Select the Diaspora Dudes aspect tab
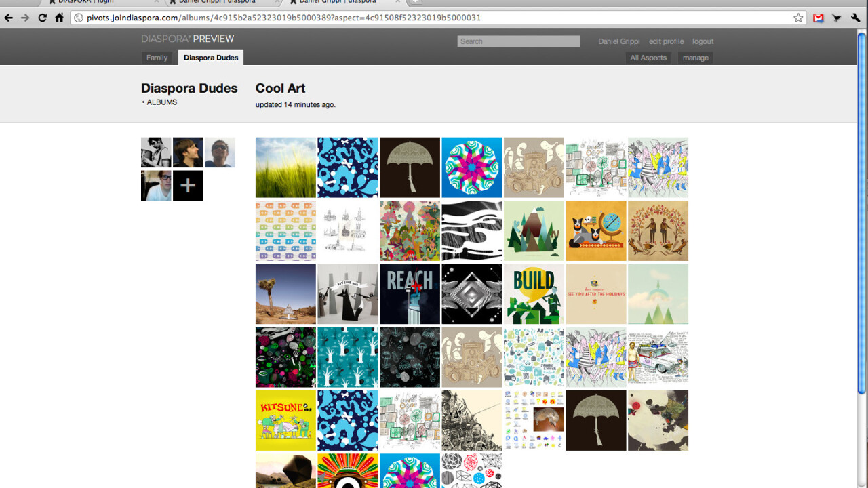 click(211, 58)
